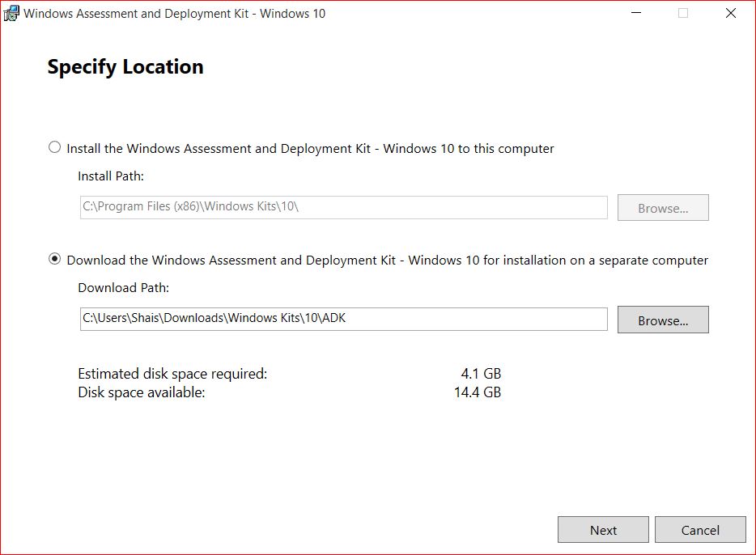
Task: Click the disabled Browse button for Install Path
Action: coord(663,208)
